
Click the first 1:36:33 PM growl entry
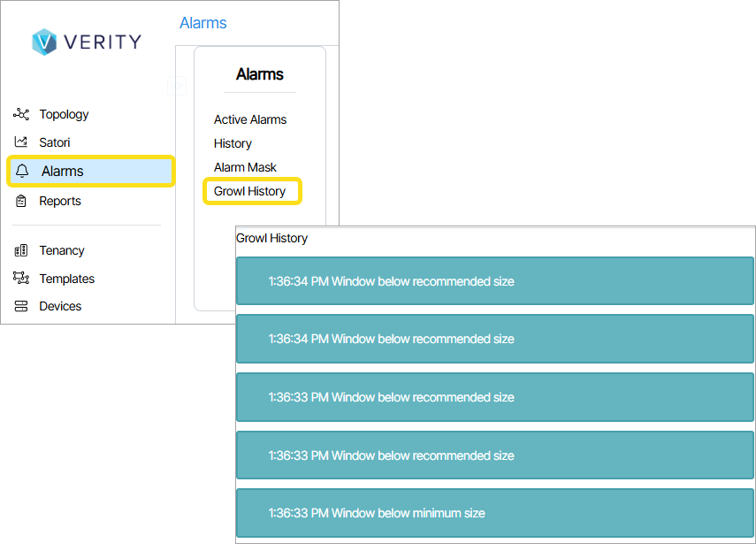point(494,397)
